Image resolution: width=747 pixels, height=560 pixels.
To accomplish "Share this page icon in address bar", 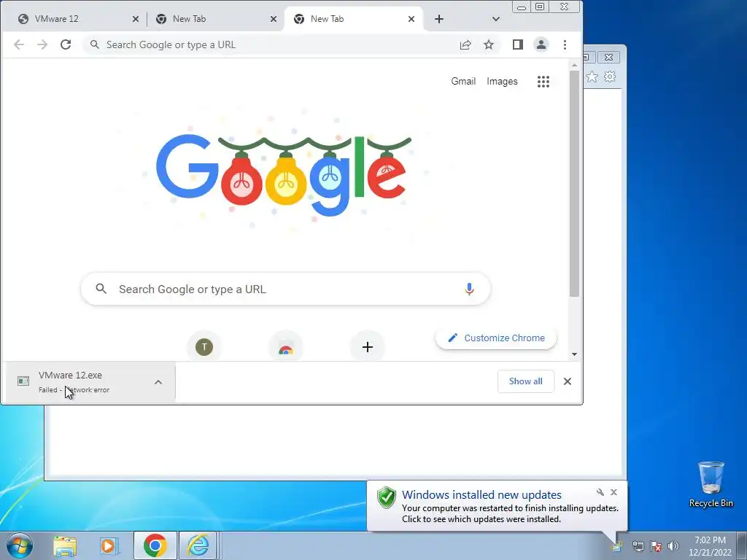I will [465, 44].
